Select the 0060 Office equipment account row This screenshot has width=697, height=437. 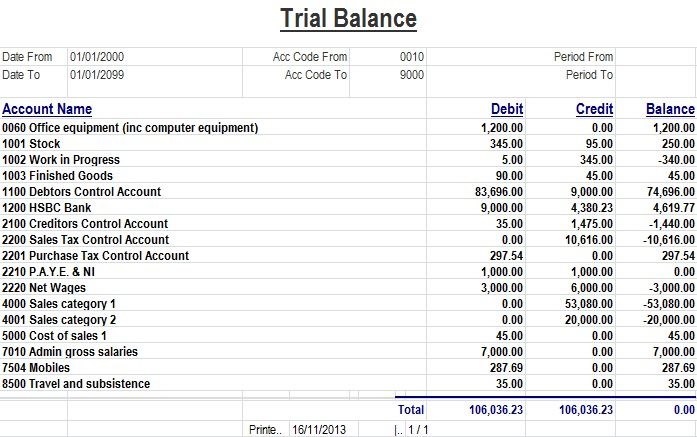pos(130,128)
